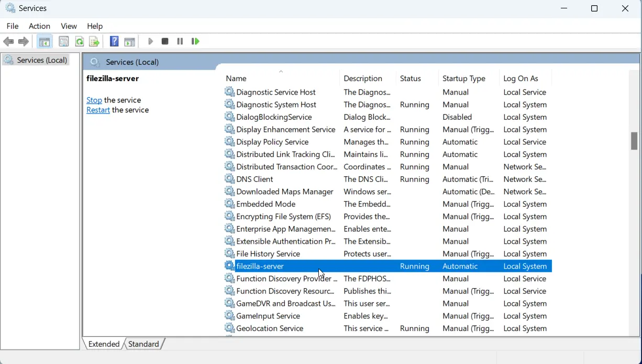This screenshot has width=642, height=364.
Task: Sort by the Startup Type column header
Action: (x=469, y=78)
